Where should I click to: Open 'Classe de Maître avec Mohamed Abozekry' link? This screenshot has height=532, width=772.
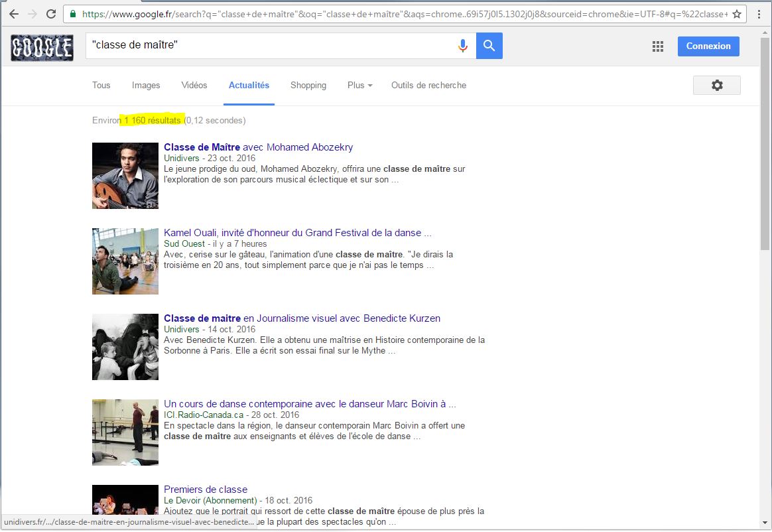point(258,147)
